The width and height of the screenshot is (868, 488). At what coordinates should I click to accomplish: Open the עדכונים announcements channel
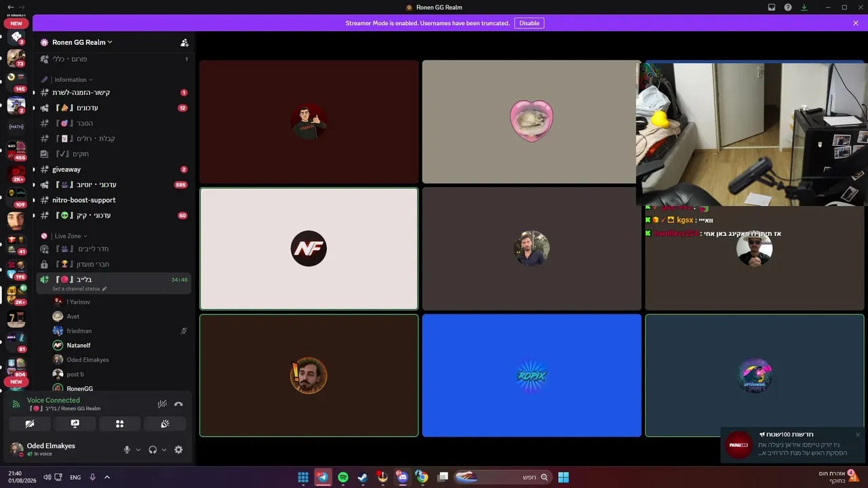113,108
